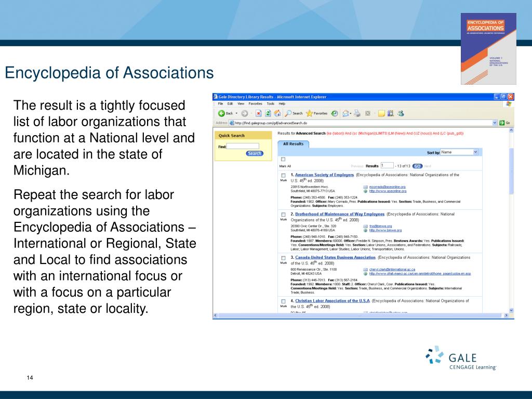Mark the Christian Labor Association result
This screenshot has height=399, width=532.
pos(283,301)
